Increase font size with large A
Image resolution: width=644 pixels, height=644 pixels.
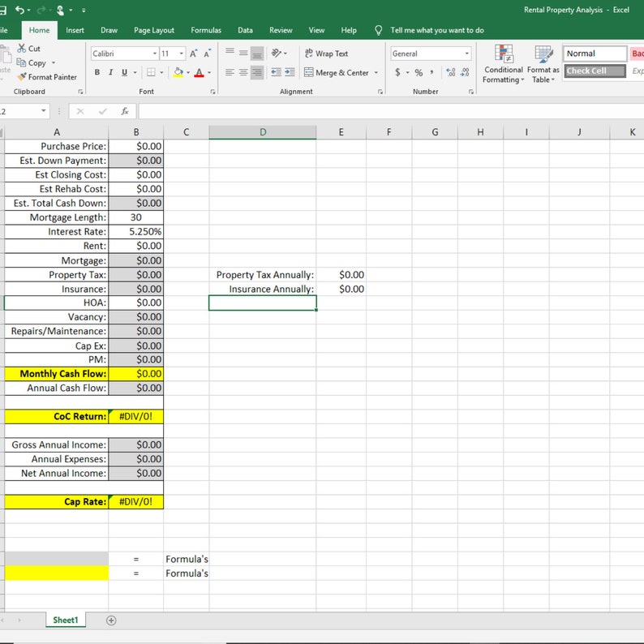[194, 54]
